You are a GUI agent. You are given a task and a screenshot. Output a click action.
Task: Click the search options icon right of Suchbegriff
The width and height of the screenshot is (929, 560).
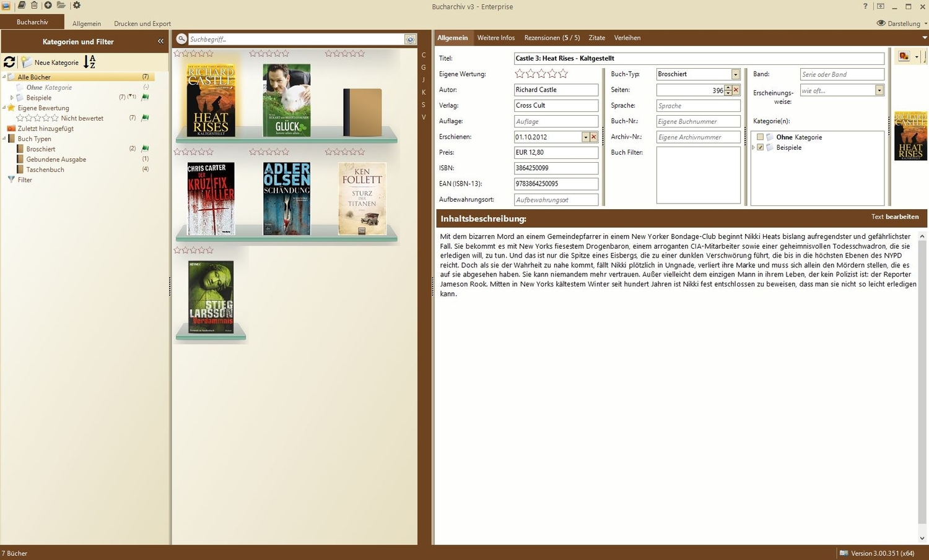pyautogui.click(x=410, y=39)
